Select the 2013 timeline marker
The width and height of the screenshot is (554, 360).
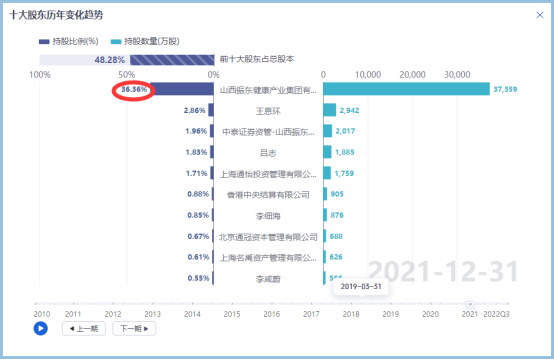152,314
